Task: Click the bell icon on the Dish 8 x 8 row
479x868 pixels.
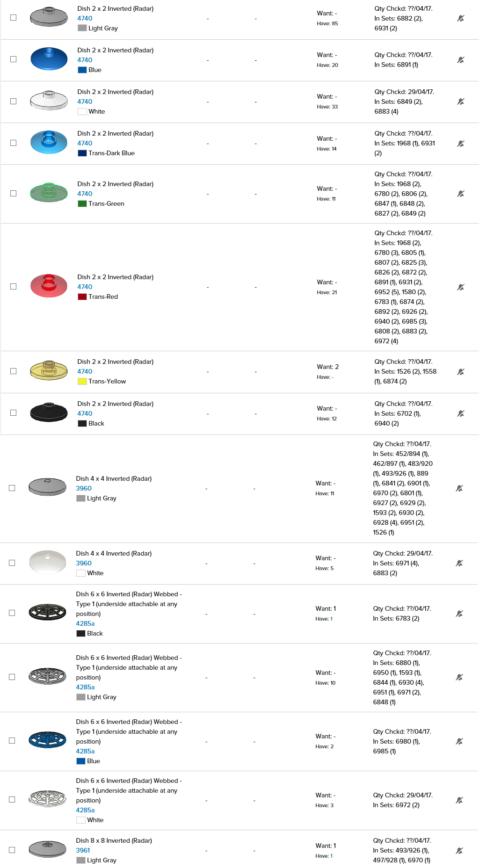Action: coord(459,851)
